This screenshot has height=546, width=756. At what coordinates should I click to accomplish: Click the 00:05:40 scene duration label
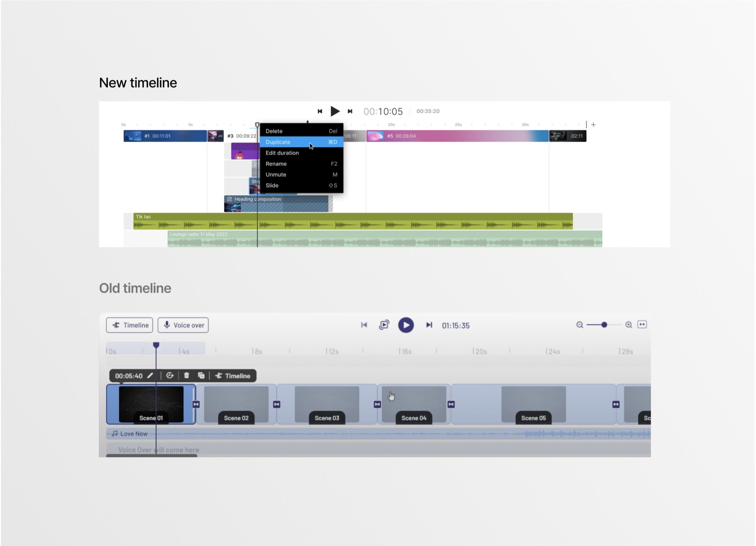(129, 376)
